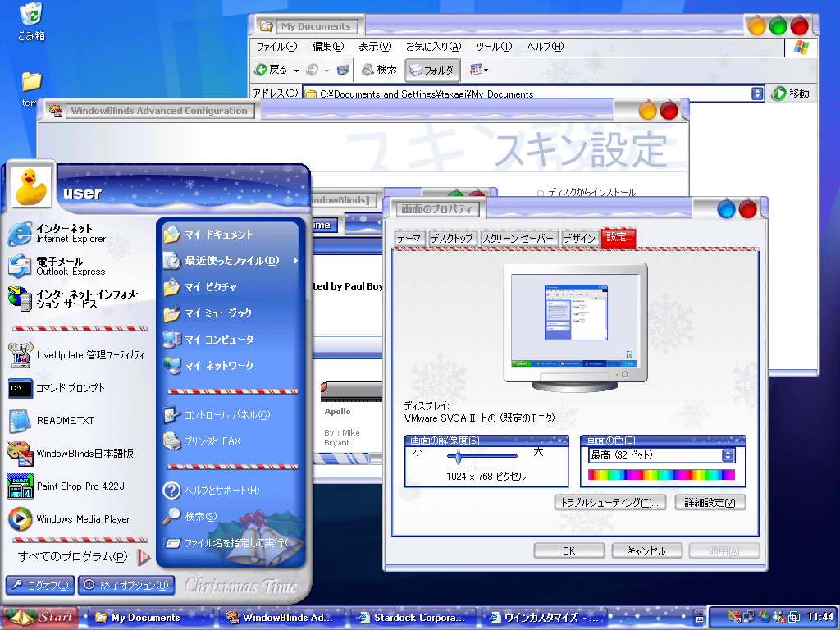Image resolution: width=840 pixels, height=630 pixels.
Task: Click the screen resolution slider handle
Action: click(458, 456)
